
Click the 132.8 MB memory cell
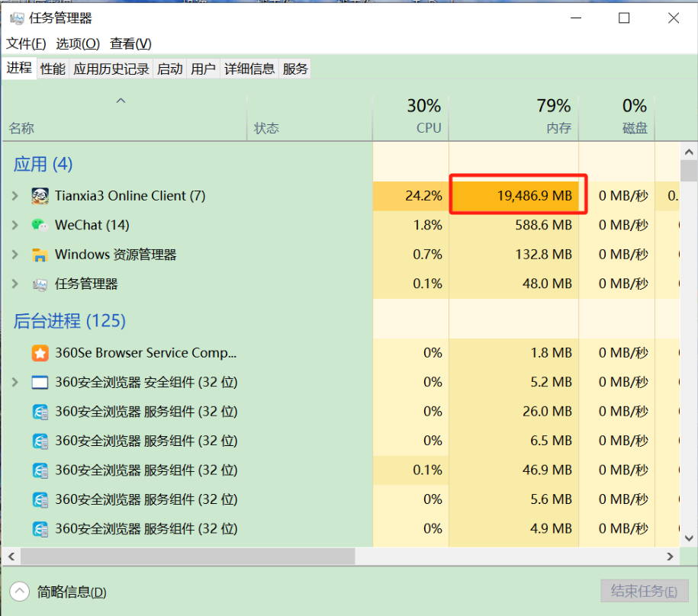click(x=513, y=255)
